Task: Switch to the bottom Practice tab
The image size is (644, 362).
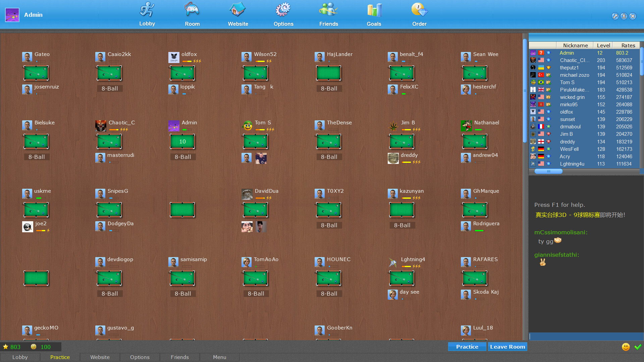Action: coord(60,357)
